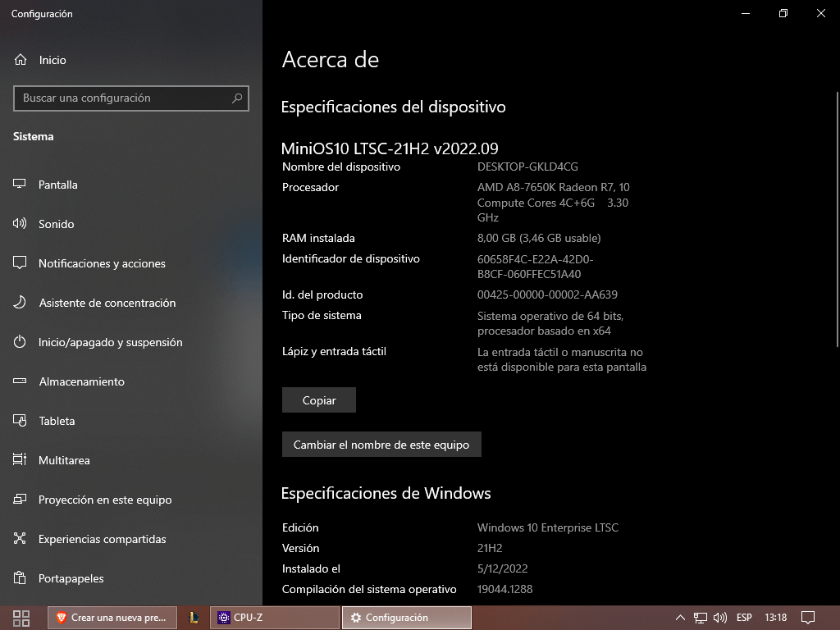Click Cambiar el nombre de este equipo

point(381,444)
